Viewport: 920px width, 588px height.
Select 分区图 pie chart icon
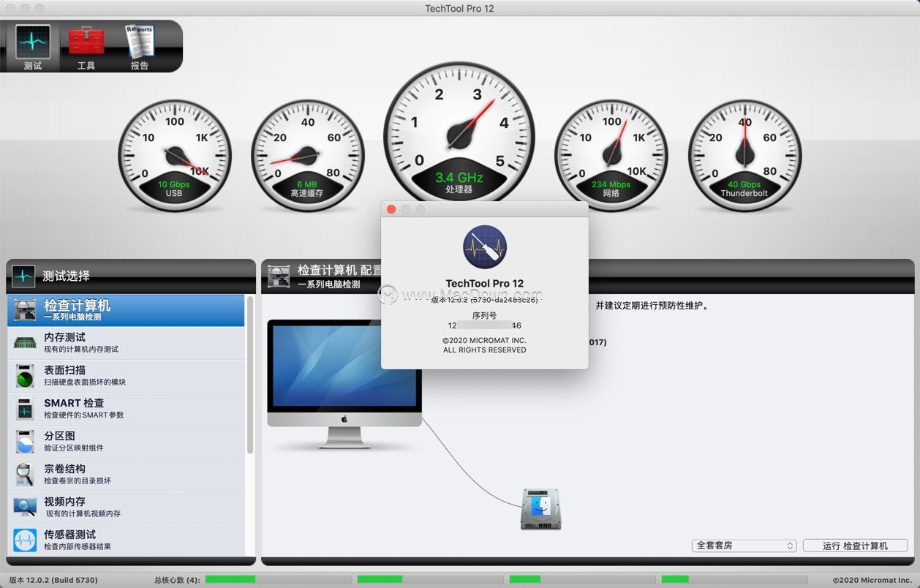25,441
